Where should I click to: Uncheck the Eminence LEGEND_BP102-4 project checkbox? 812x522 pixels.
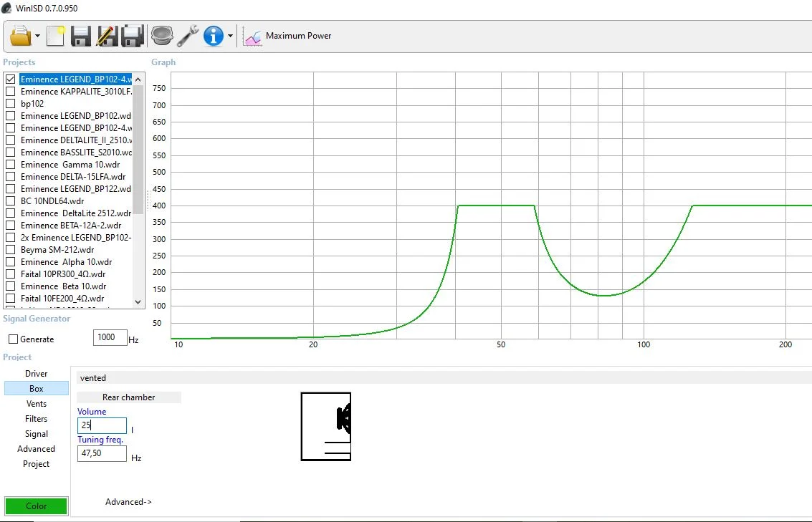coord(10,79)
